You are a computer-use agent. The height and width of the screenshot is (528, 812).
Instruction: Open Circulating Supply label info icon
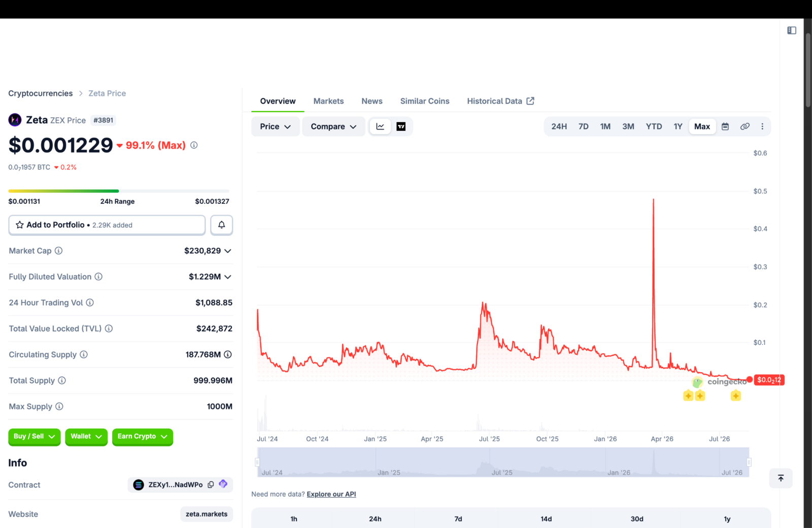click(x=84, y=355)
